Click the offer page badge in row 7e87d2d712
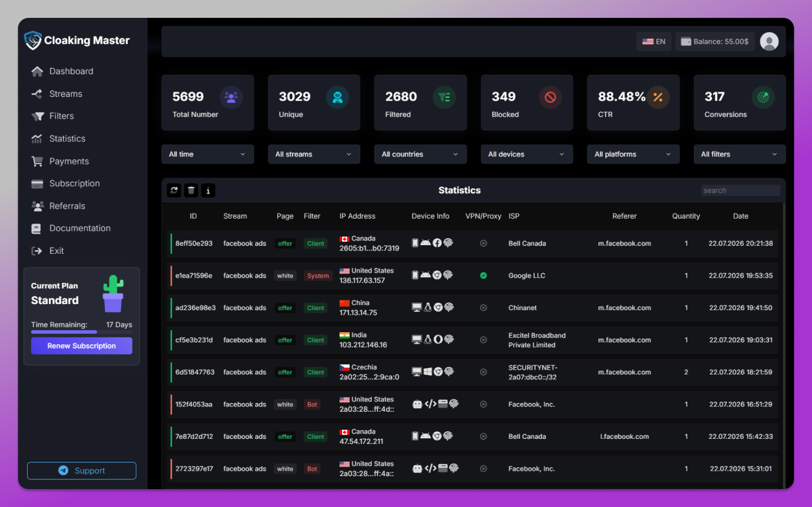Viewport: 812px width, 507px height. (x=285, y=437)
